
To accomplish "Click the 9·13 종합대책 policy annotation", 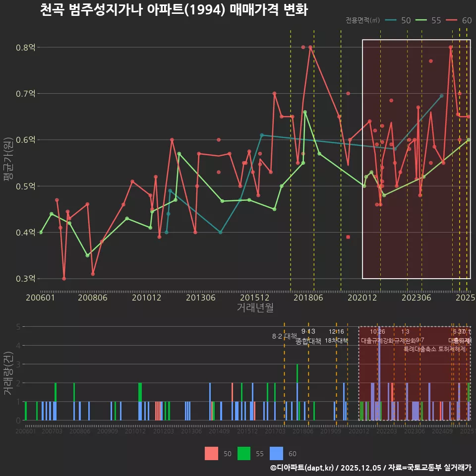I will pos(308,337).
